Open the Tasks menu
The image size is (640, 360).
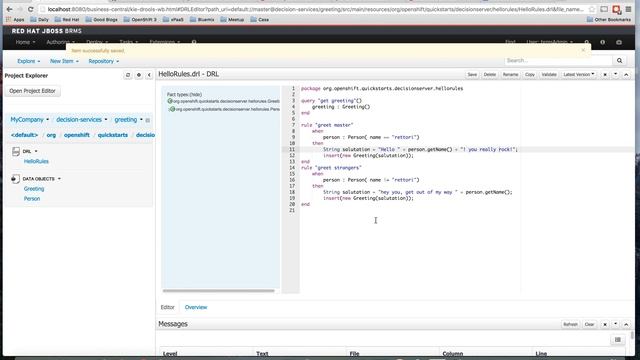click(129, 42)
